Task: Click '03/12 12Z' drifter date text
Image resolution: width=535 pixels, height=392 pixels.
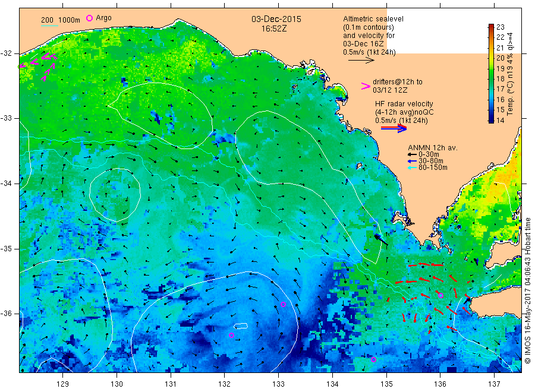Action: (x=390, y=90)
